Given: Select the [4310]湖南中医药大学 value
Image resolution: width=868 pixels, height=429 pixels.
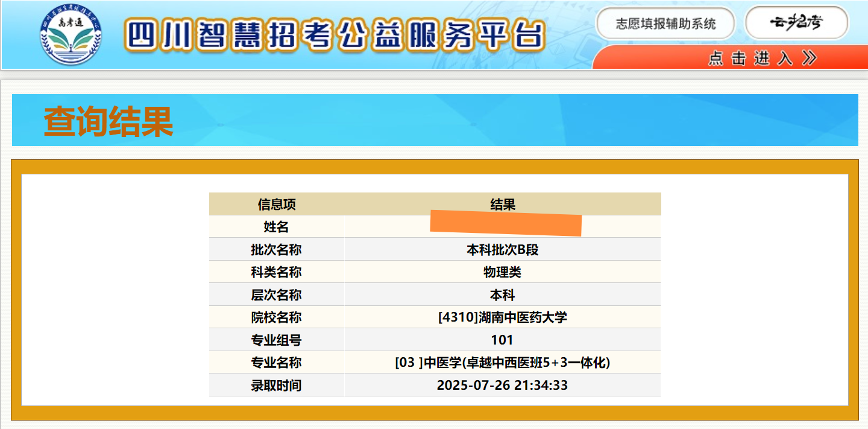Looking at the screenshot, I should pyautogui.click(x=502, y=317).
